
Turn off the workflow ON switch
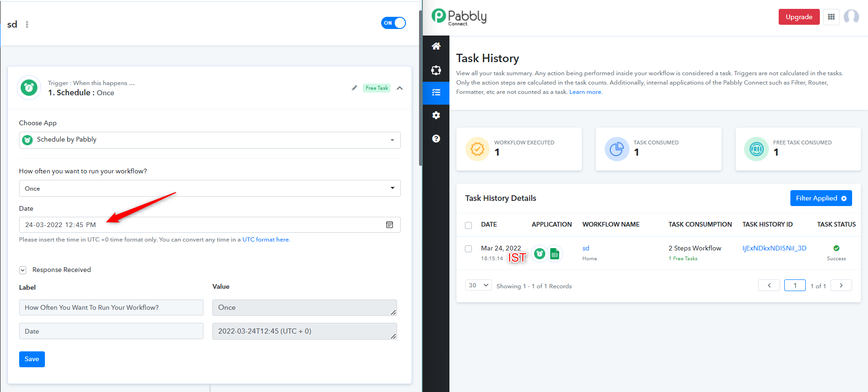[393, 23]
